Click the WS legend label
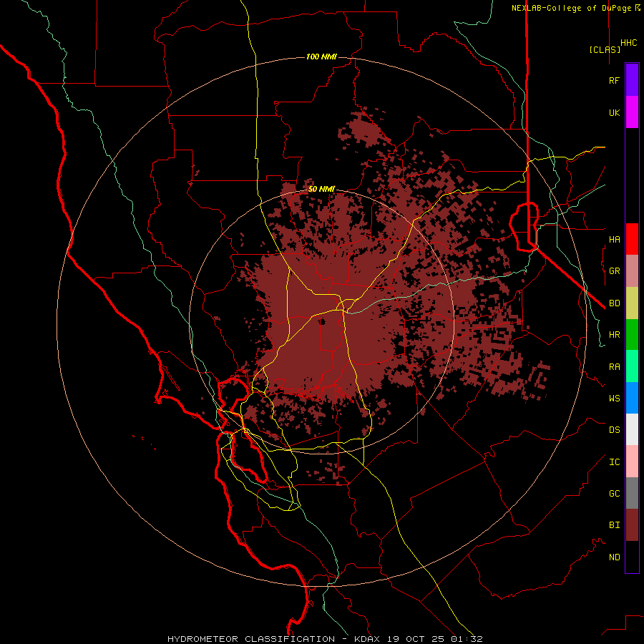 click(x=614, y=398)
